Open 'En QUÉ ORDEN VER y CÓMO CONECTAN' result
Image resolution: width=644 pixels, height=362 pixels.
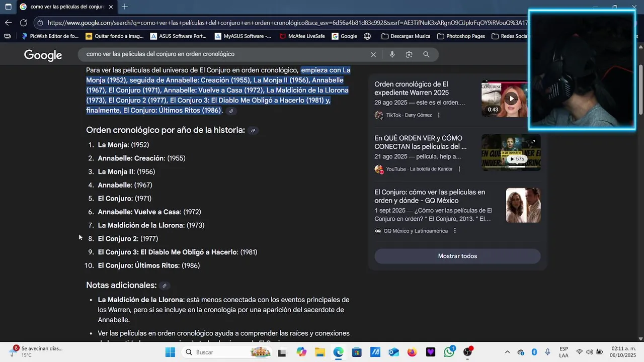click(421, 142)
